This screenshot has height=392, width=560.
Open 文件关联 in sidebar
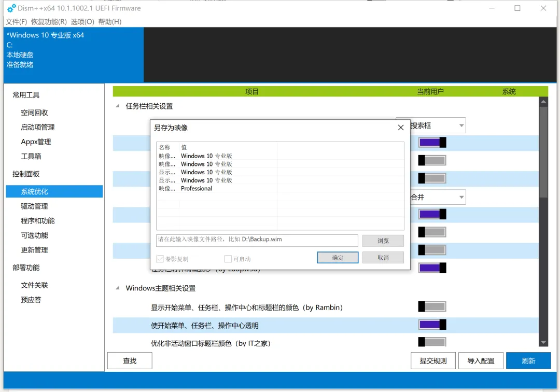click(34, 285)
